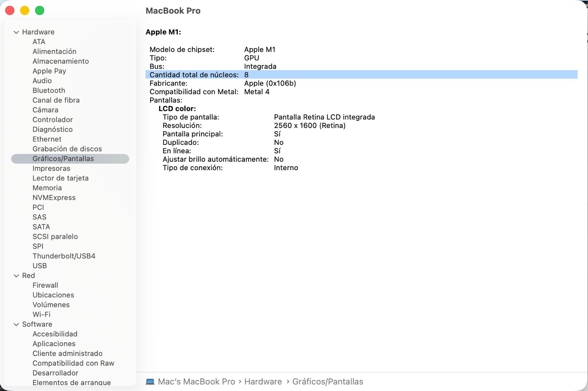Click the Tipo de conexión value Interno

pyautogui.click(x=286, y=168)
